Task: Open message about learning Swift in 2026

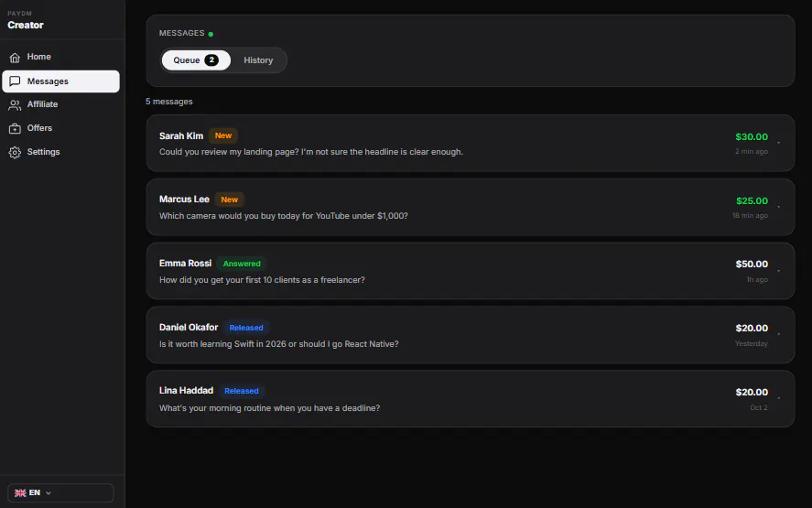Action: click(278, 344)
